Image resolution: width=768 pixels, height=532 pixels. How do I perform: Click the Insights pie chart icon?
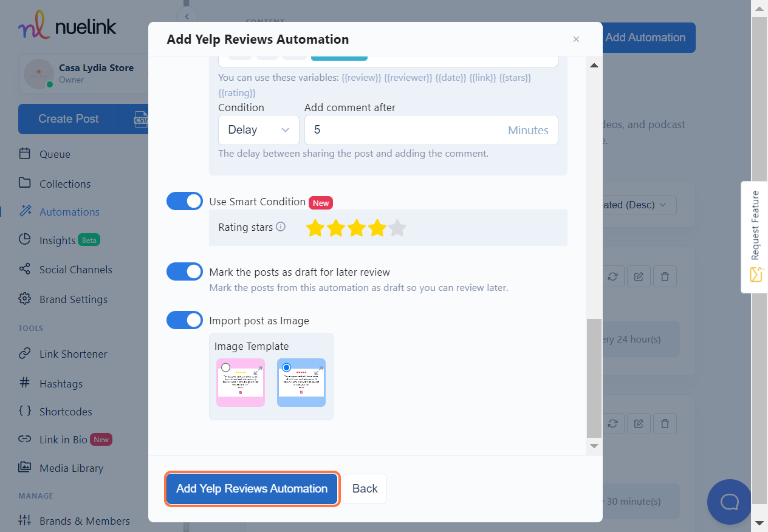coord(24,240)
